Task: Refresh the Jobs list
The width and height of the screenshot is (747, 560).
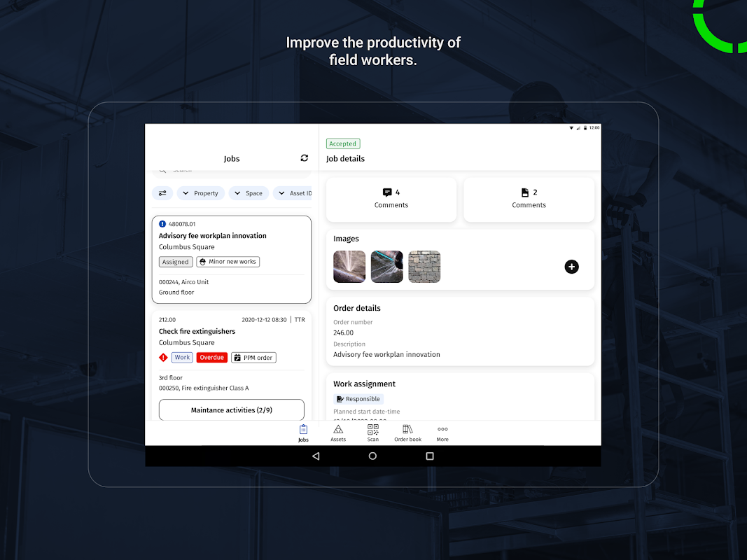Action: pos(305,158)
